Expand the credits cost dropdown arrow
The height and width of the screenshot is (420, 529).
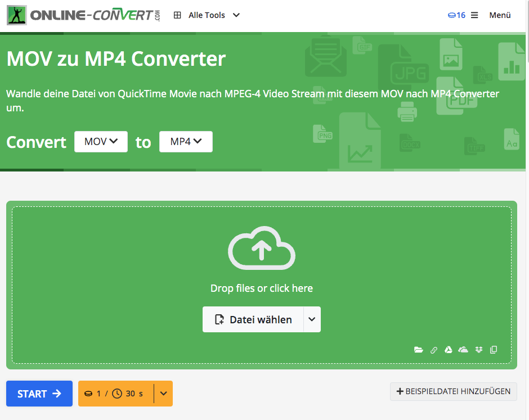coord(163,394)
